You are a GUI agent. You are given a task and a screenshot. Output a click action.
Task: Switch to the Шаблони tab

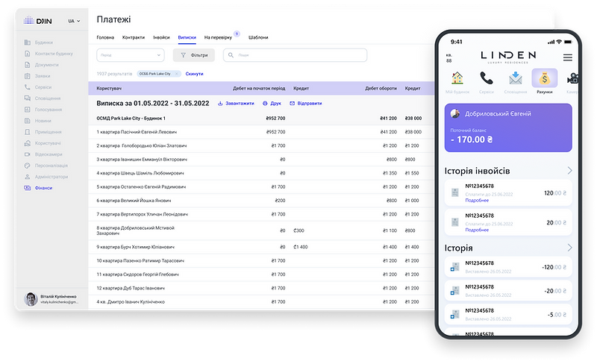[258, 37]
